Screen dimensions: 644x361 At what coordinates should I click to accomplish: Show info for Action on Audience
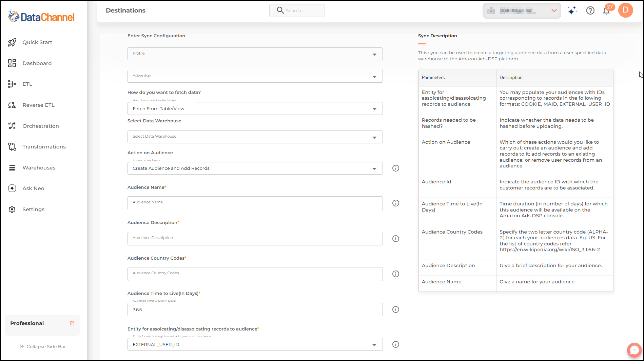(x=396, y=168)
